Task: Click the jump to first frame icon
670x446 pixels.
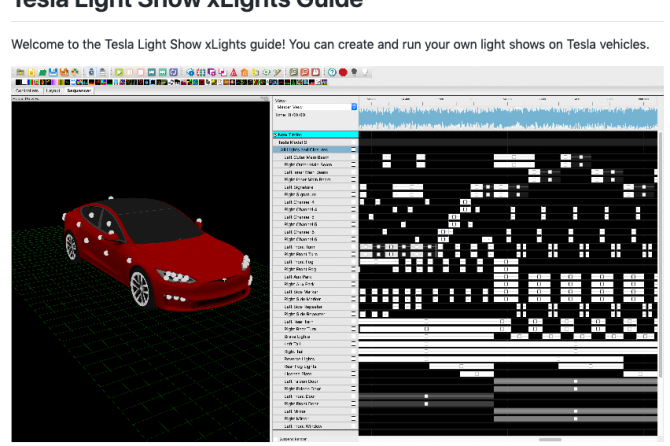Action: 152,72
